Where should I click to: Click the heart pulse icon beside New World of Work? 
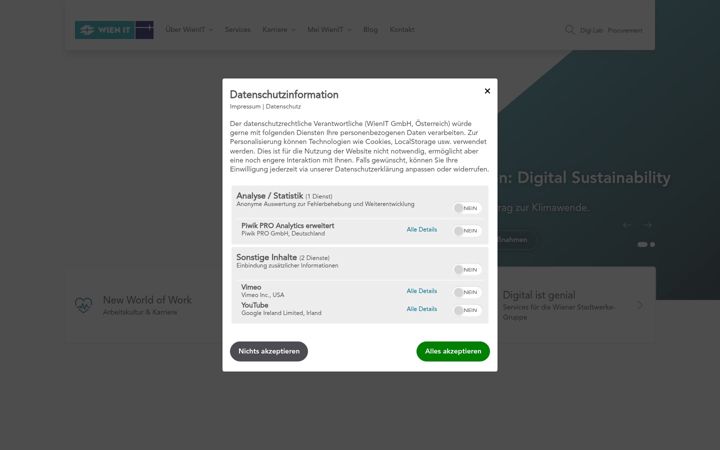pyautogui.click(x=84, y=304)
